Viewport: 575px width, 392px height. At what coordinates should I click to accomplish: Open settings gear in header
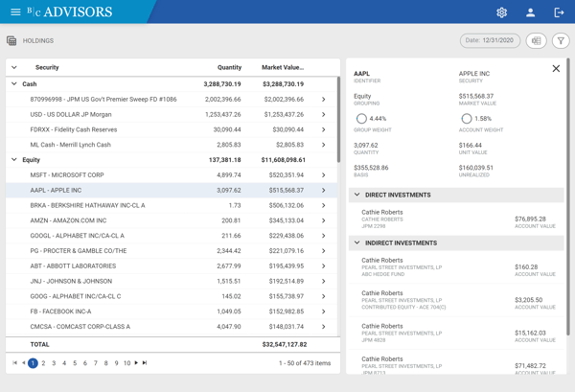pyautogui.click(x=501, y=12)
